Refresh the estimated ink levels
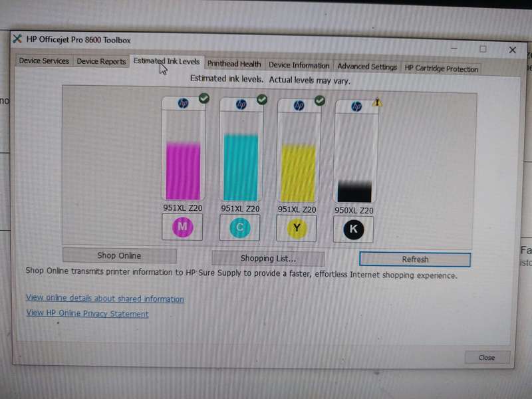 415,259
